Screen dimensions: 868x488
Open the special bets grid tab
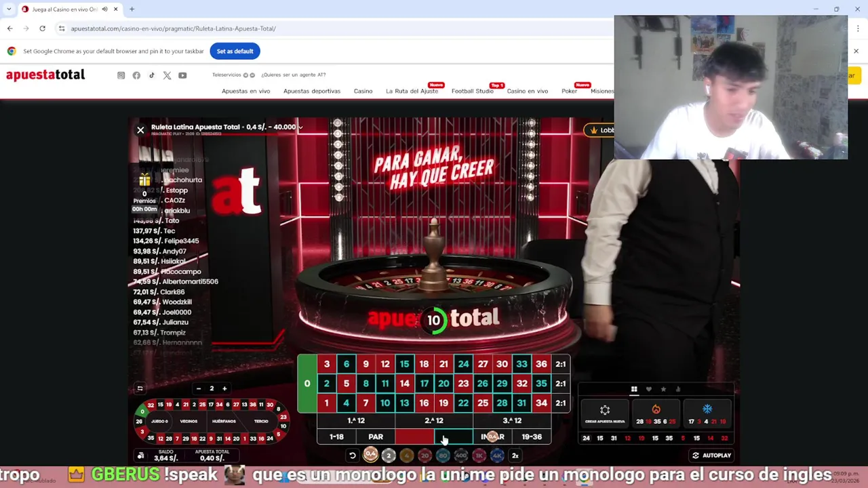pyautogui.click(x=634, y=389)
